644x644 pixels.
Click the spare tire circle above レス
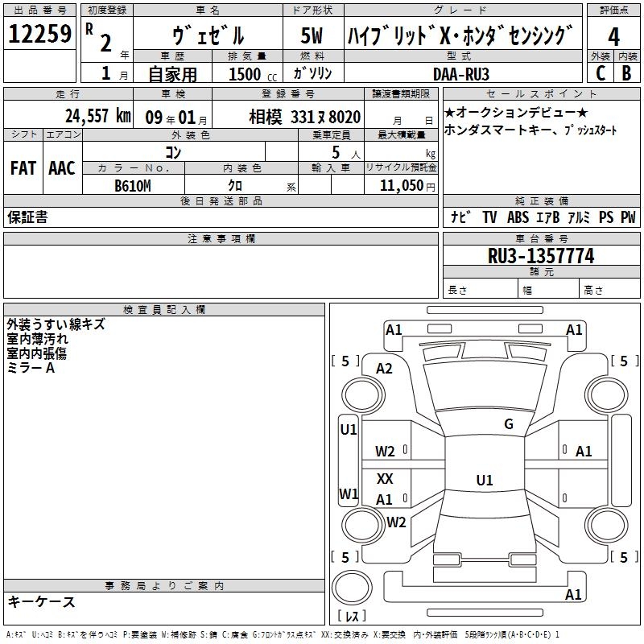[x=352, y=587]
